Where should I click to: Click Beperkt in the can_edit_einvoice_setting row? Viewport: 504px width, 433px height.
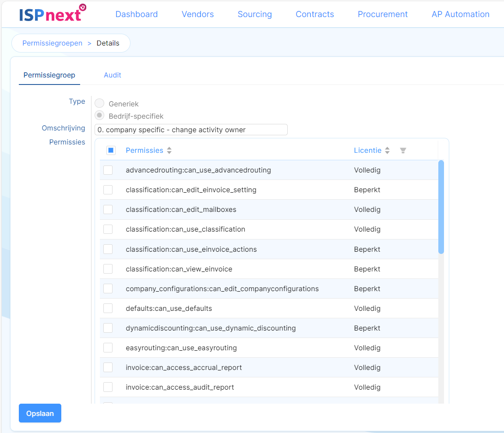[367, 190]
